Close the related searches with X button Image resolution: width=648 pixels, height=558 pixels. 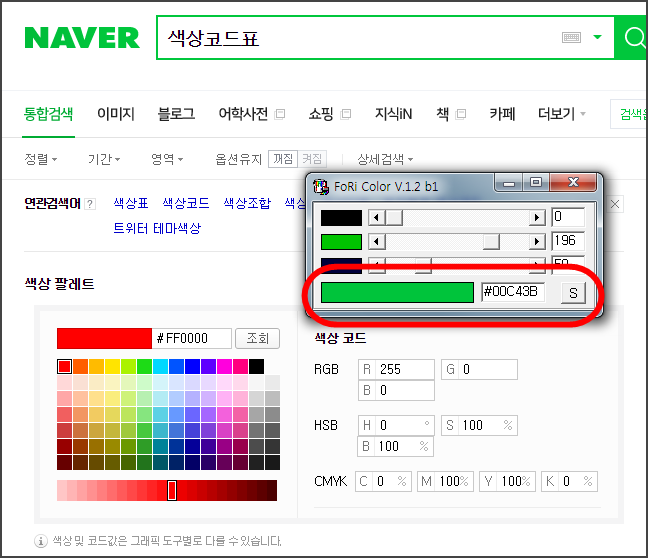[615, 204]
